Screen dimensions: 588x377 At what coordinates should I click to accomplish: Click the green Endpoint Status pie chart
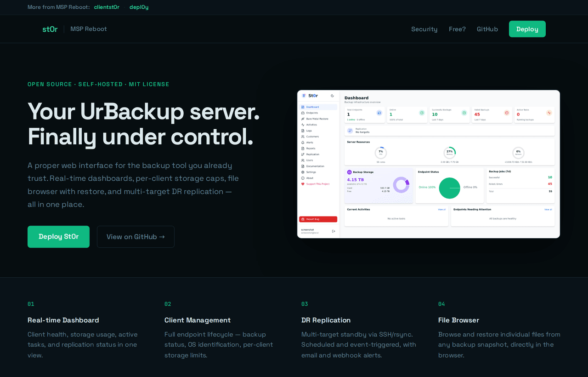click(x=450, y=188)
